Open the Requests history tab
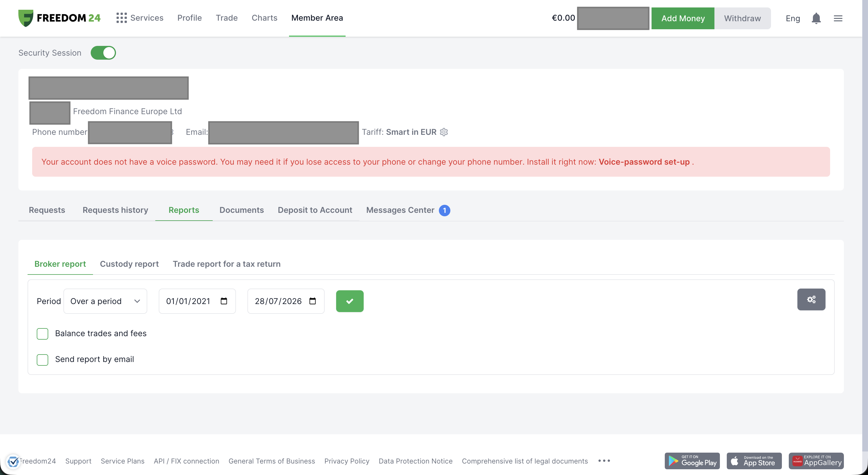 pos(115,210)
